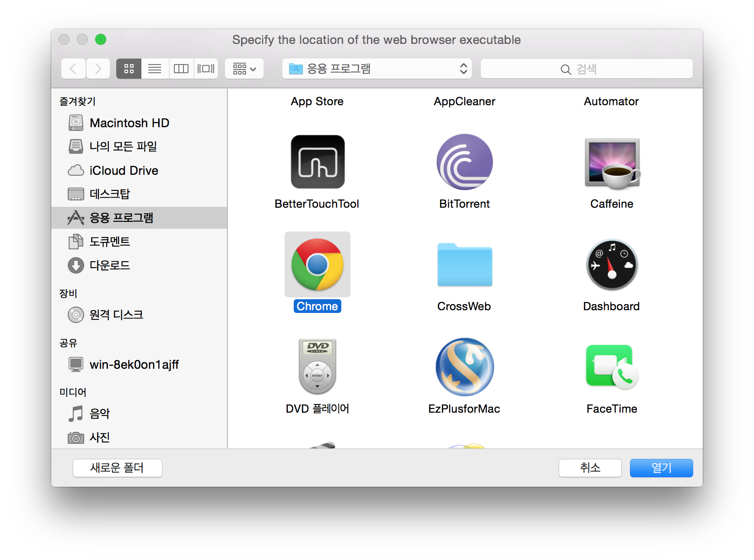This screenshot has height=560, width=754.
Task: Click the 새로운 폴더 button
Action: tap(118, 468)
